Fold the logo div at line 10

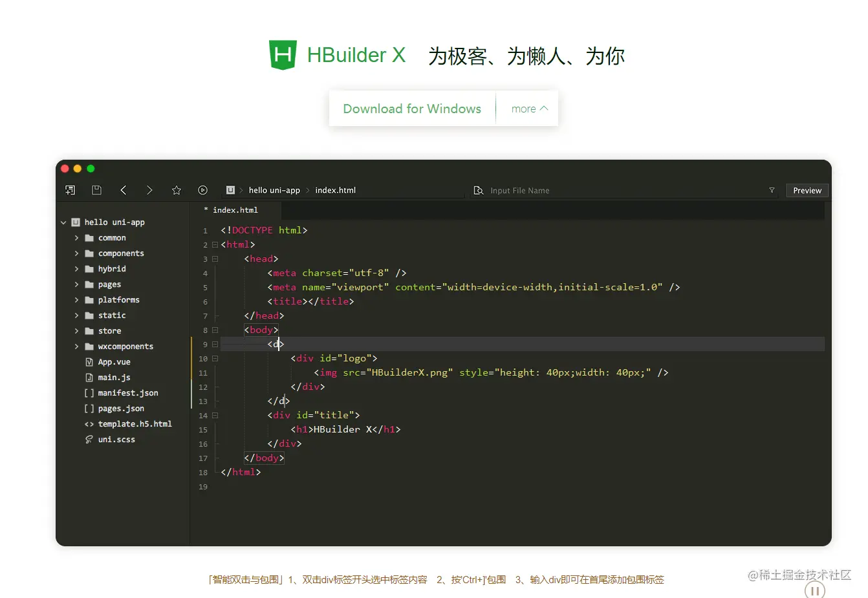point(215,359)
